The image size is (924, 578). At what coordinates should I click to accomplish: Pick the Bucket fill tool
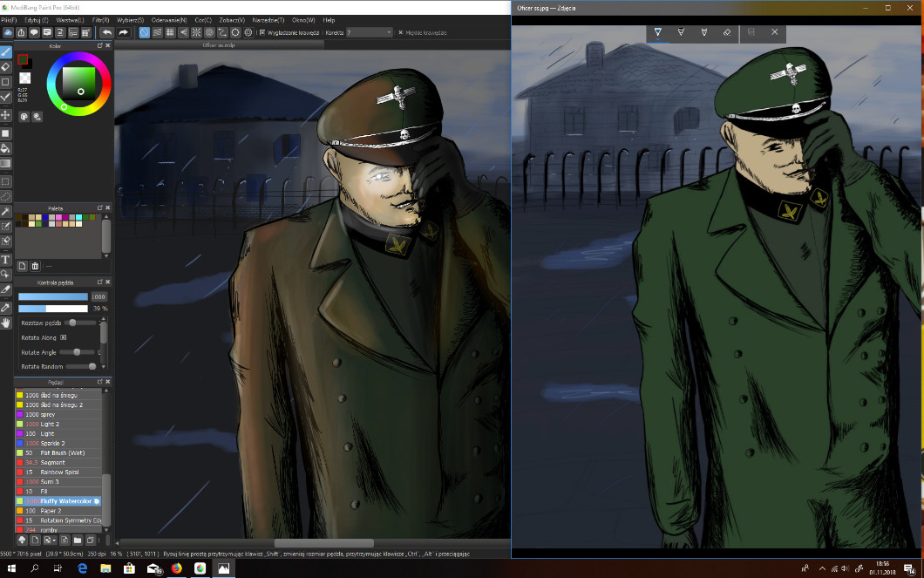(x=6, y=149)
